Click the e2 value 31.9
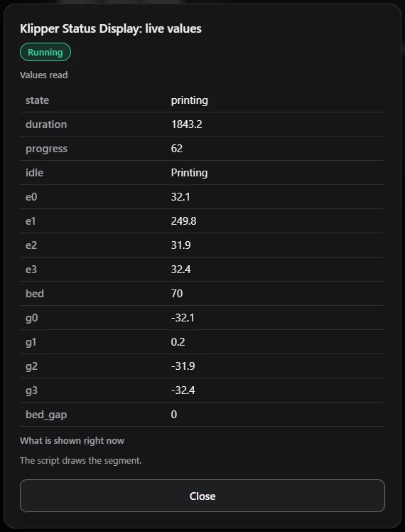The width and height of the screenshot is (405, 532). tap(180, 245)
